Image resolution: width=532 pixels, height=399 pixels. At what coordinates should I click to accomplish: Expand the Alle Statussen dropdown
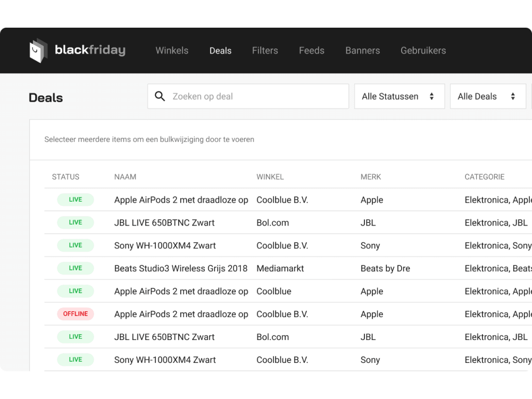[400, 96]
